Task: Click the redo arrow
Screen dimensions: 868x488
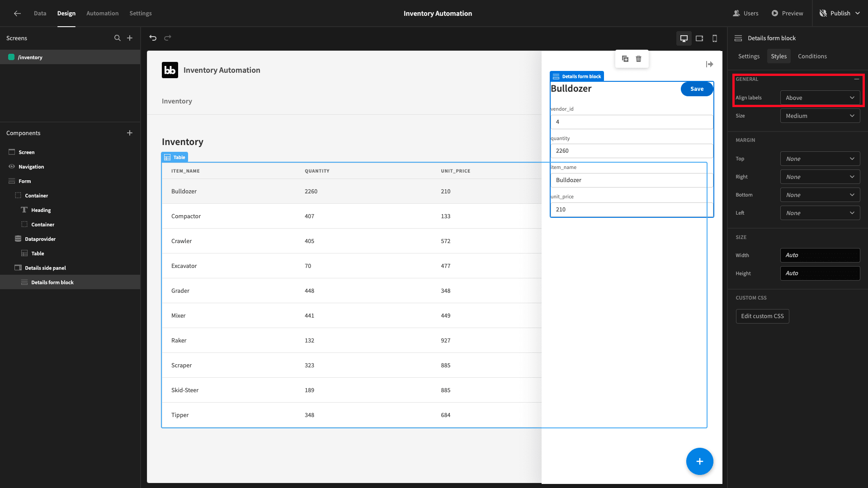Action: click(168, 38)
